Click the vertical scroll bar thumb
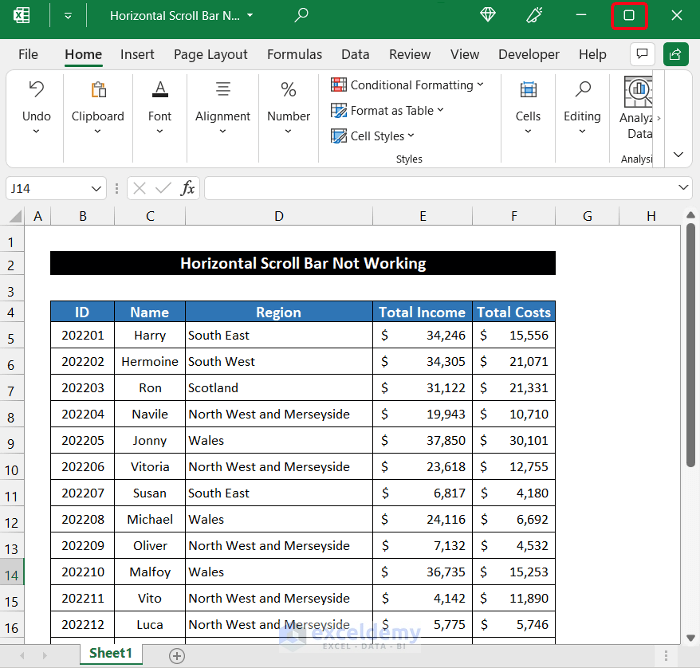 (x=690, y=345)
